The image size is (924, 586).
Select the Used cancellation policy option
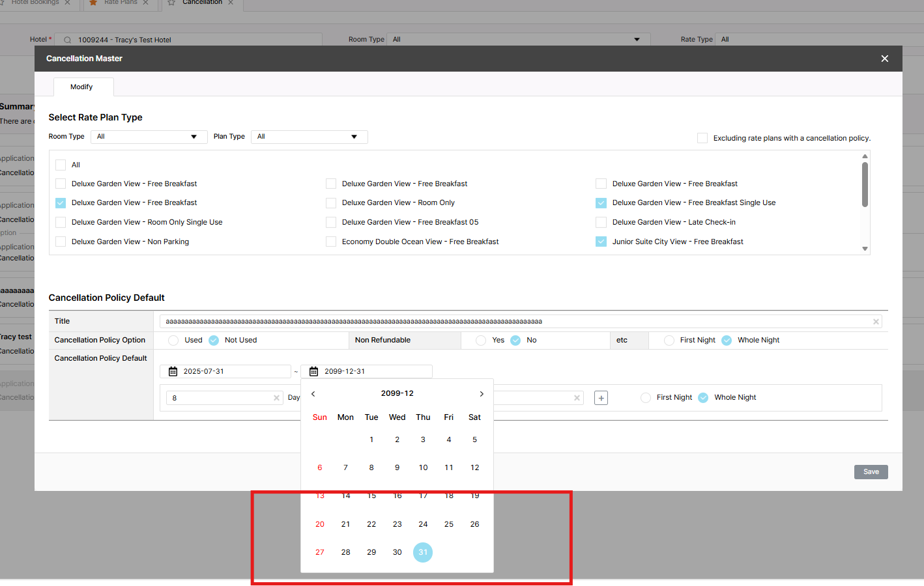point(173,340)
